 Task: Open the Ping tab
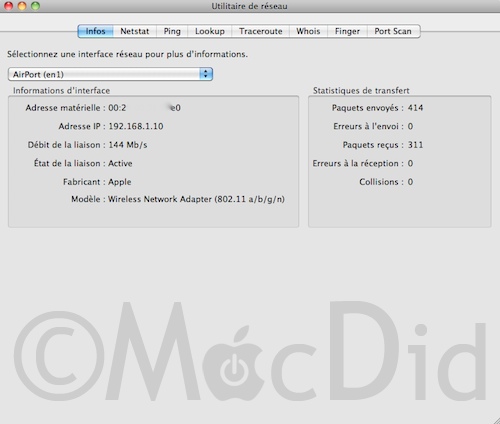(x=172, y=31)
